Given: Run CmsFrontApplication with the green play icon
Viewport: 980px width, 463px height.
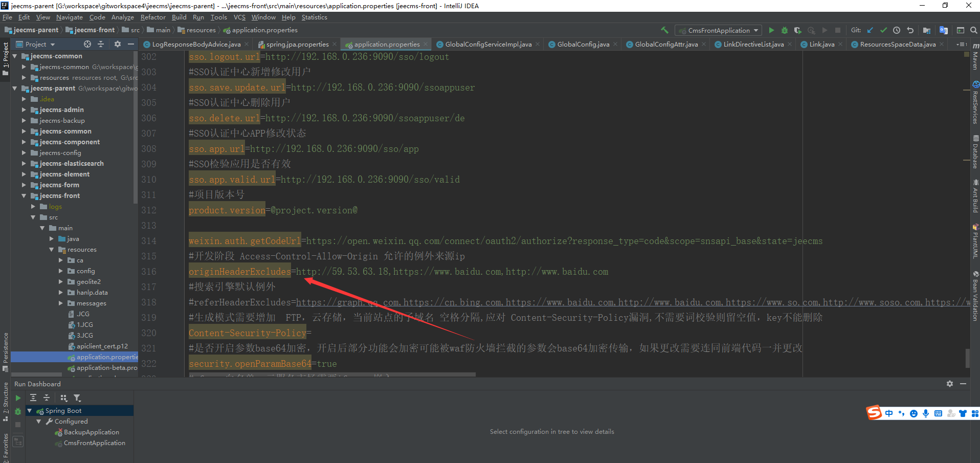Looking at the screenshot, I should 771,30.
